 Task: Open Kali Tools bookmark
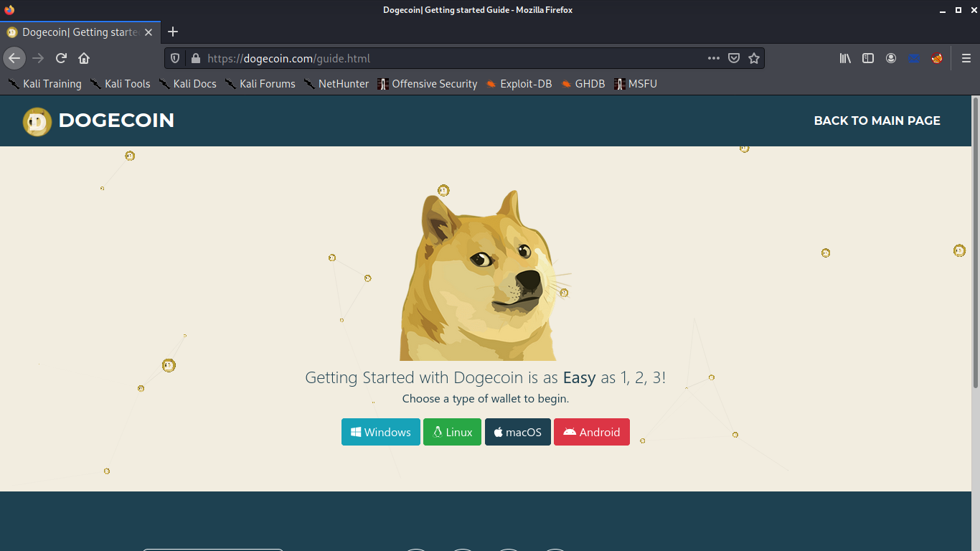coord(121,84)
